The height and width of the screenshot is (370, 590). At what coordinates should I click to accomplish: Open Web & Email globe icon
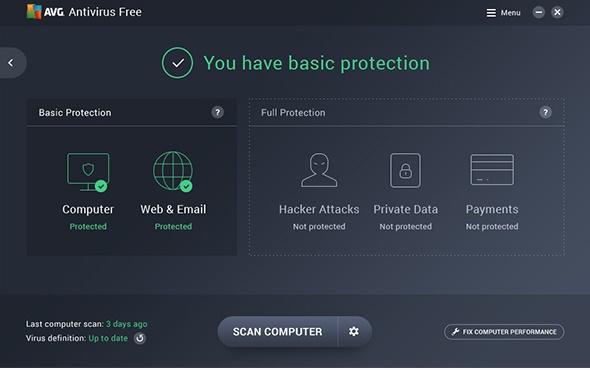click(173, 171)
